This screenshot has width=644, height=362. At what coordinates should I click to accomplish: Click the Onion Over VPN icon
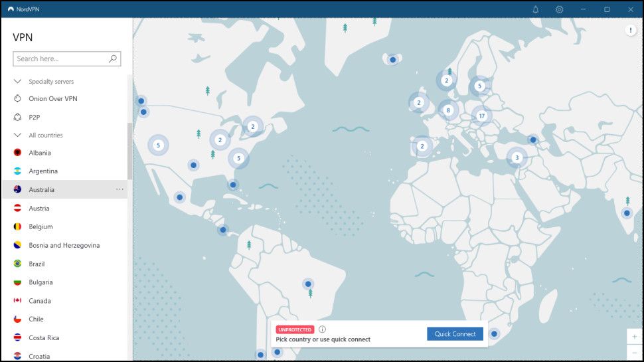click(x=17, y=98)
